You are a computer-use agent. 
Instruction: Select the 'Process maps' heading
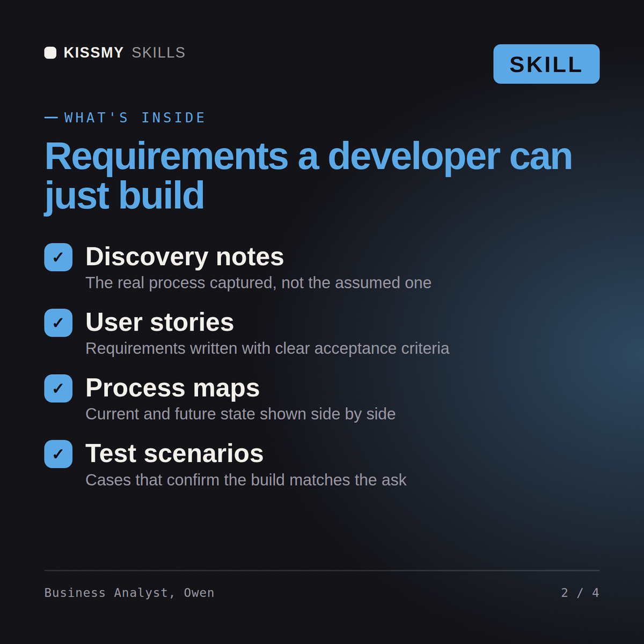coord(173,388)
